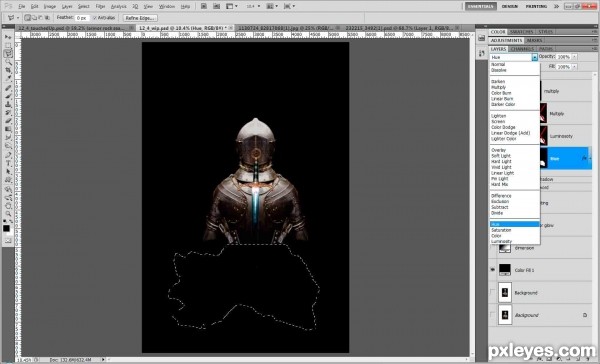Toggle visibility of dimension layer
Image resolution: width=600 pixels, height=364 pixels.
[492, 248]
